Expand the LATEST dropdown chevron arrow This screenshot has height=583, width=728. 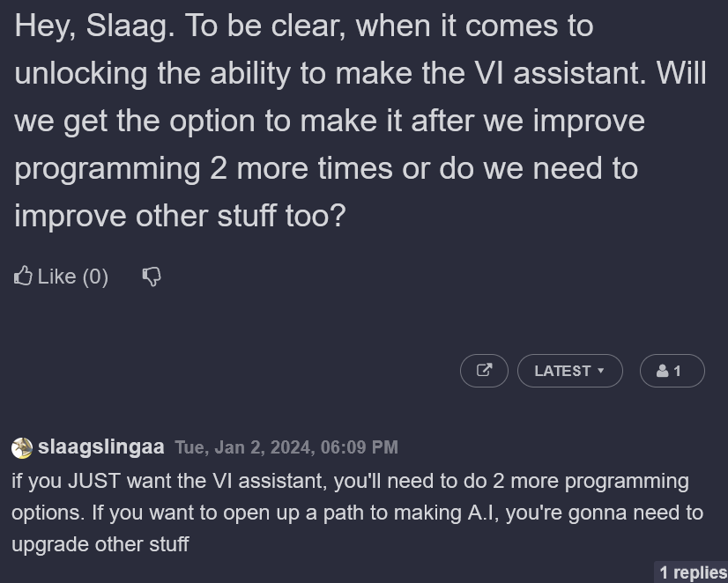coord(600,371)
